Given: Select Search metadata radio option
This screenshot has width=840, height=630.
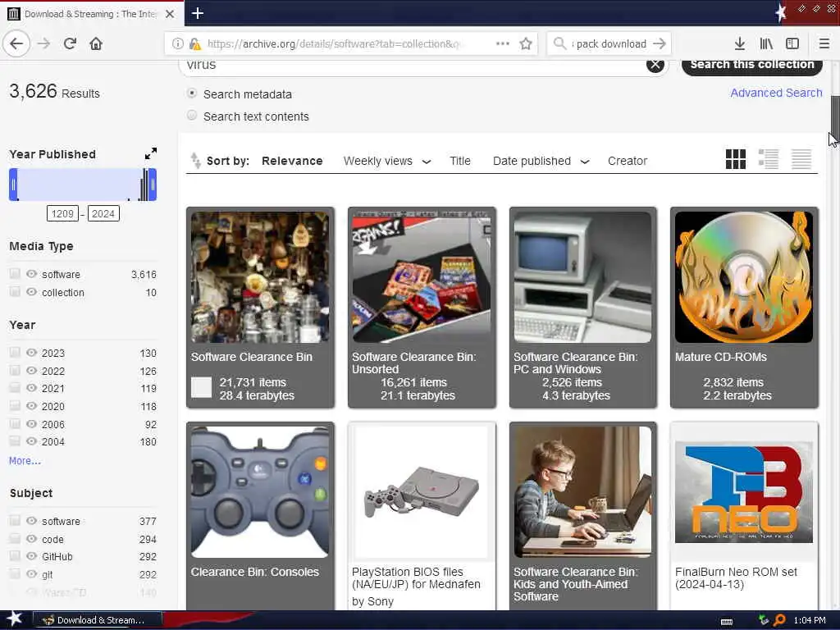Looking at the screenshot, I should point(192,94).
